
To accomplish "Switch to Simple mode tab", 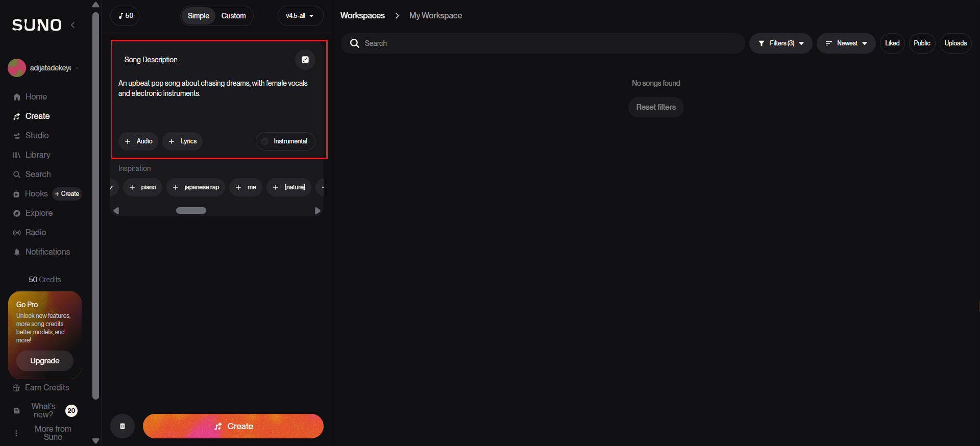I will [x=199, y=16].
